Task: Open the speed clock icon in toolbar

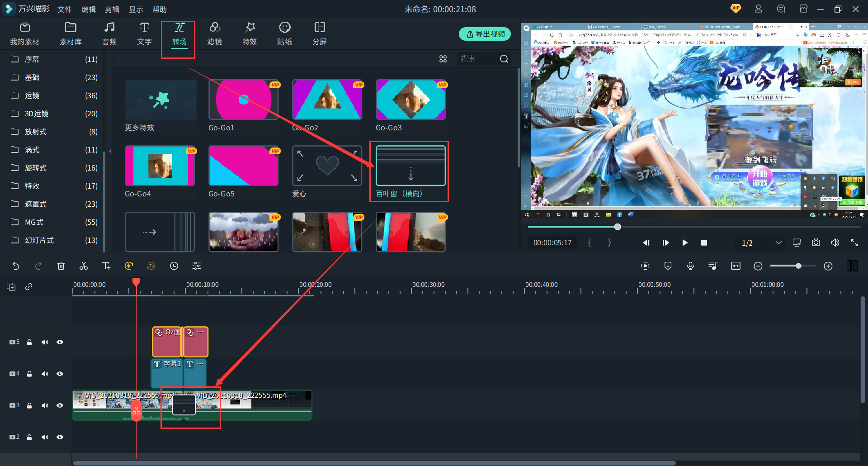Action: [174, 266]
